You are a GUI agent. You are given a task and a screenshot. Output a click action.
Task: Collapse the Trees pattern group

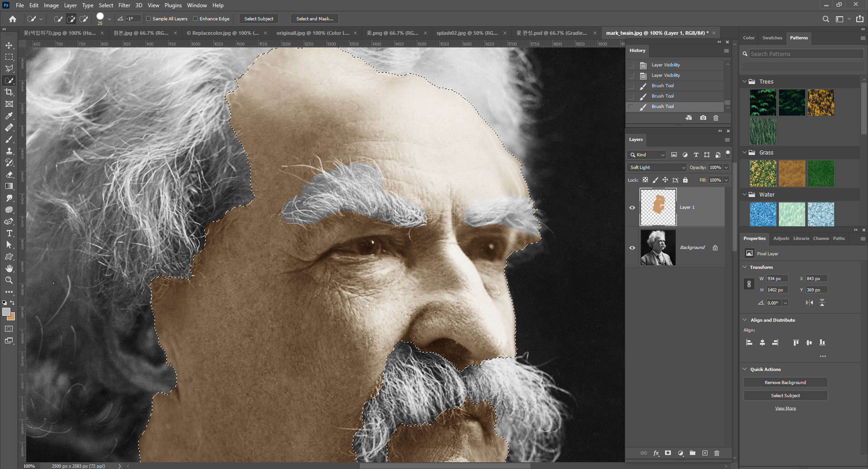click(x=745, y=82)
